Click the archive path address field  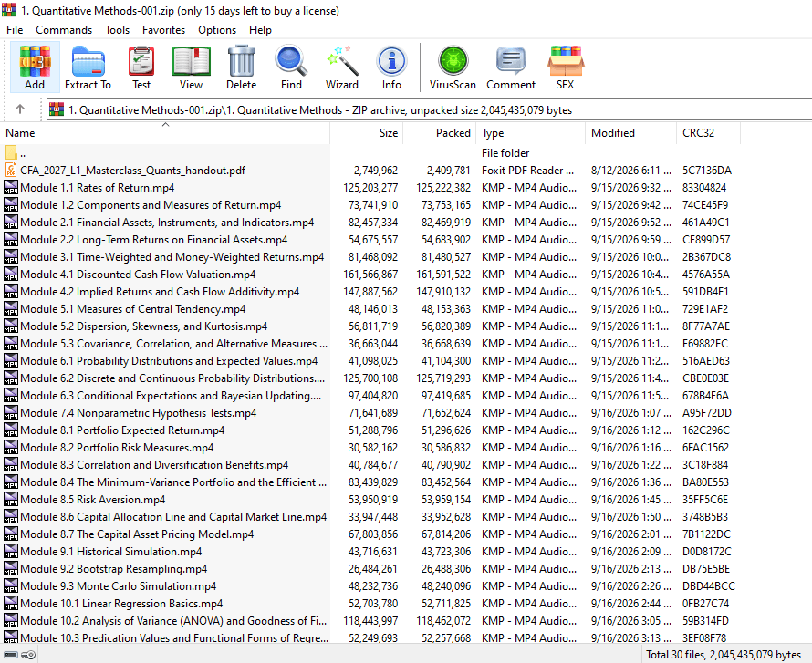(x=430, y=110)
